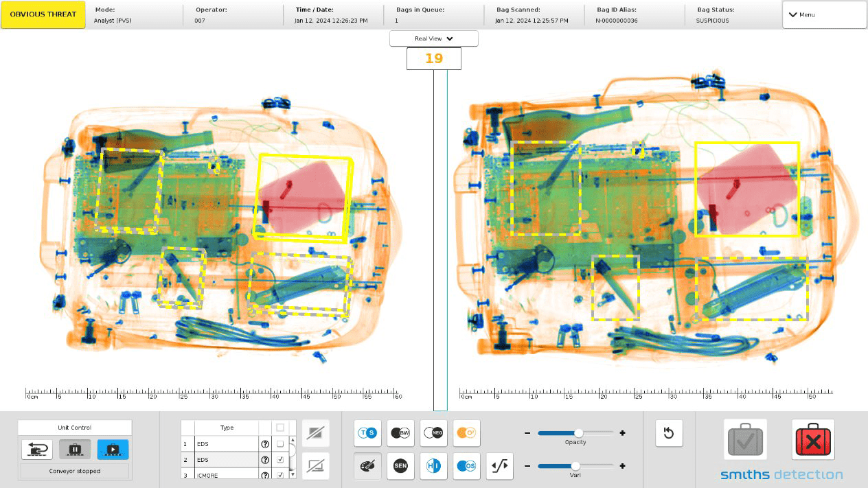The image size is (868, 488).
Task: Open the Real View dropdown
Action: tap(434, 38)
